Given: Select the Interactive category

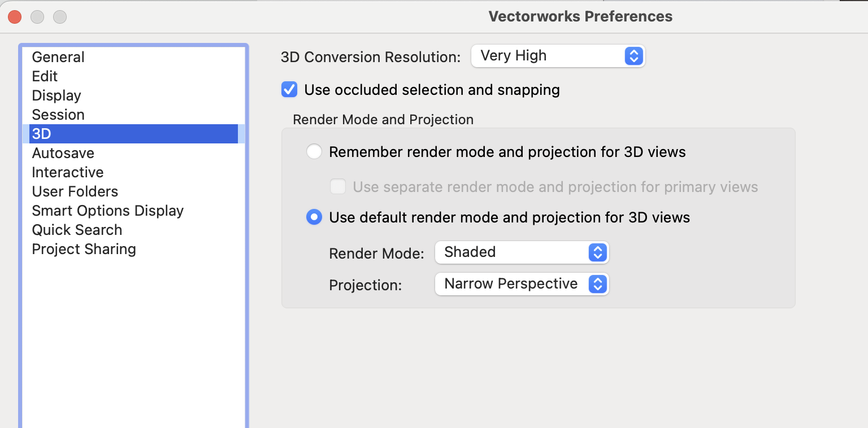Looking at the screenshot, I should coord(68,172).
